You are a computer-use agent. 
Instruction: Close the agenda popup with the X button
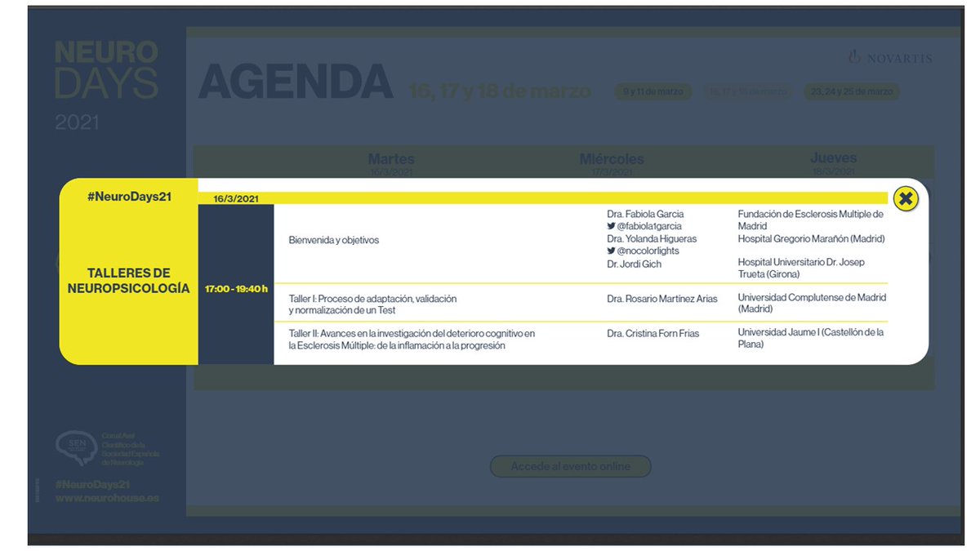click(906, 198)
